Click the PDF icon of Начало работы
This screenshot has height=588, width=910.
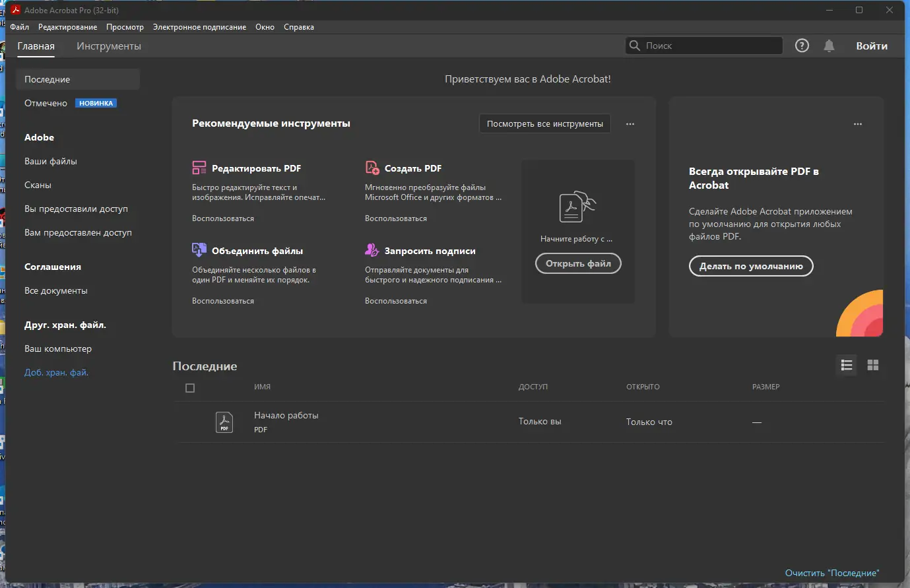click(224, 422)
